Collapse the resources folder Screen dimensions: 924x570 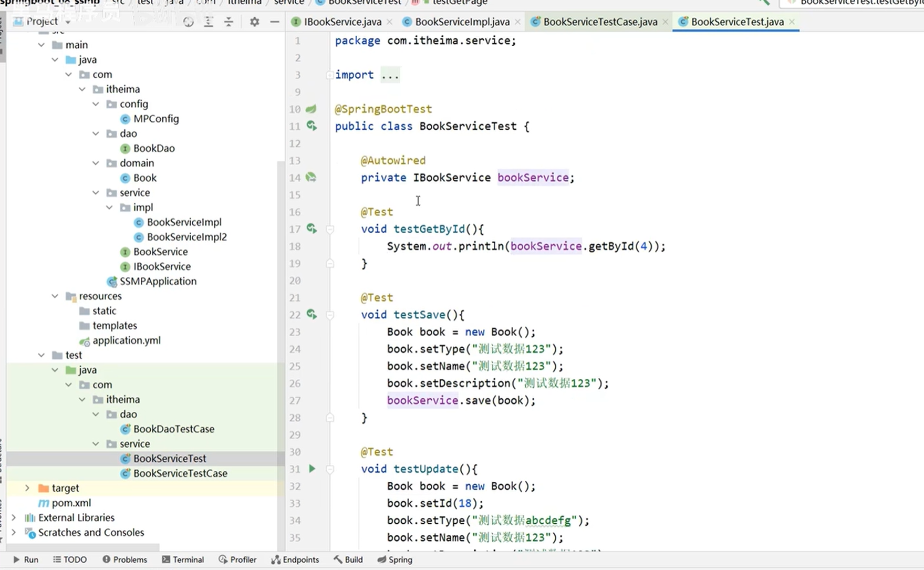[55, 296]
